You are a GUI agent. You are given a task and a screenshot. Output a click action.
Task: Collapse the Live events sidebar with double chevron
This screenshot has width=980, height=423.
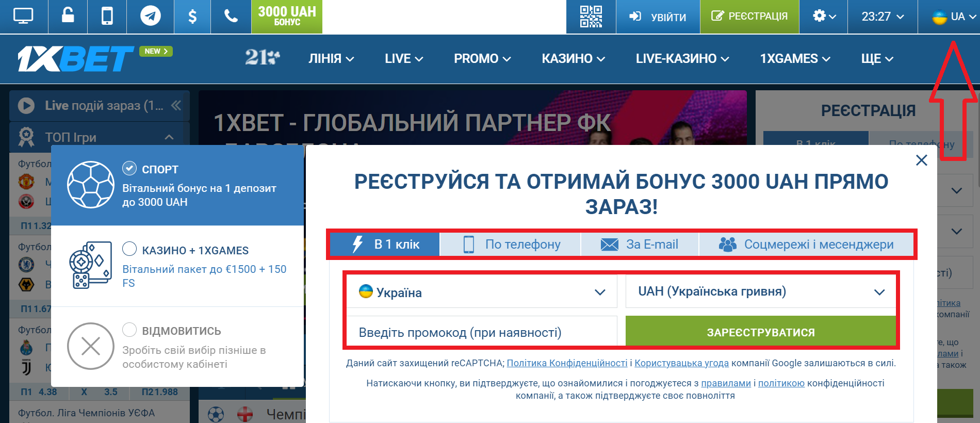pyautogui.click(x=176, y=105)
